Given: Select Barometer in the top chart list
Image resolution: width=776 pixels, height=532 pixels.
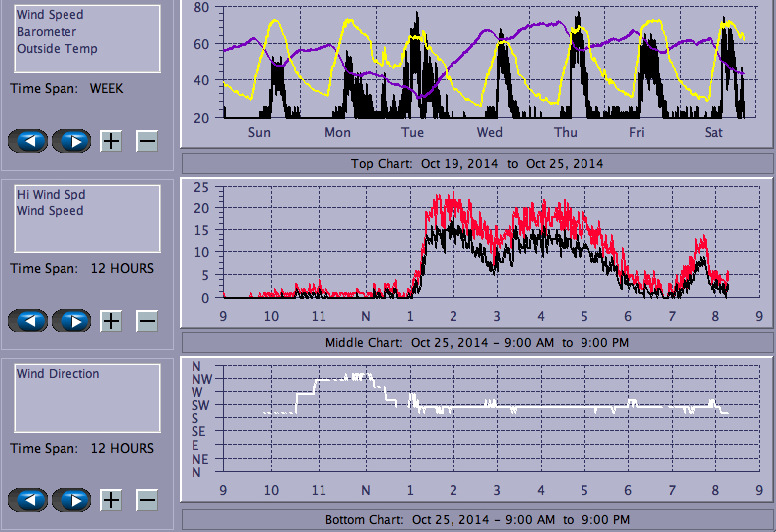Looking at the screenshot, I should 46,32.
